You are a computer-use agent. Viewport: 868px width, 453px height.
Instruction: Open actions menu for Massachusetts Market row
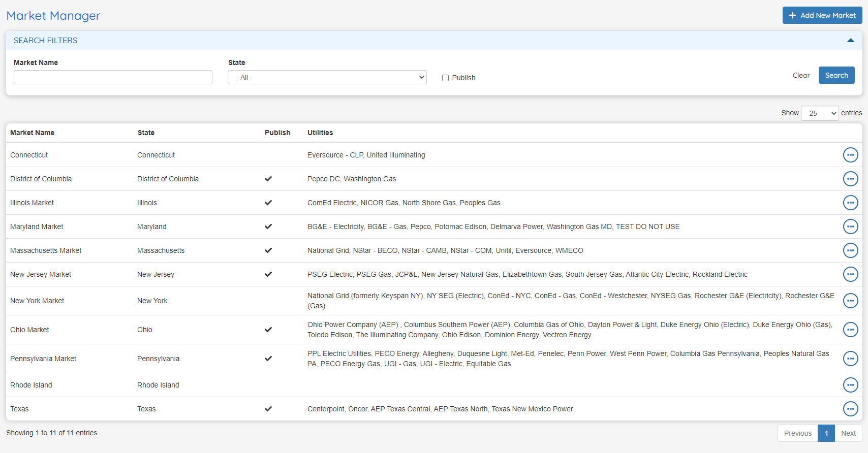tap(850, 250)
